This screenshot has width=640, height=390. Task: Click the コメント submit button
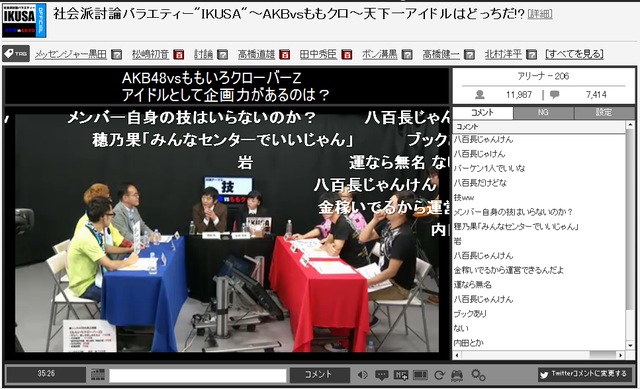pos(319,374)
